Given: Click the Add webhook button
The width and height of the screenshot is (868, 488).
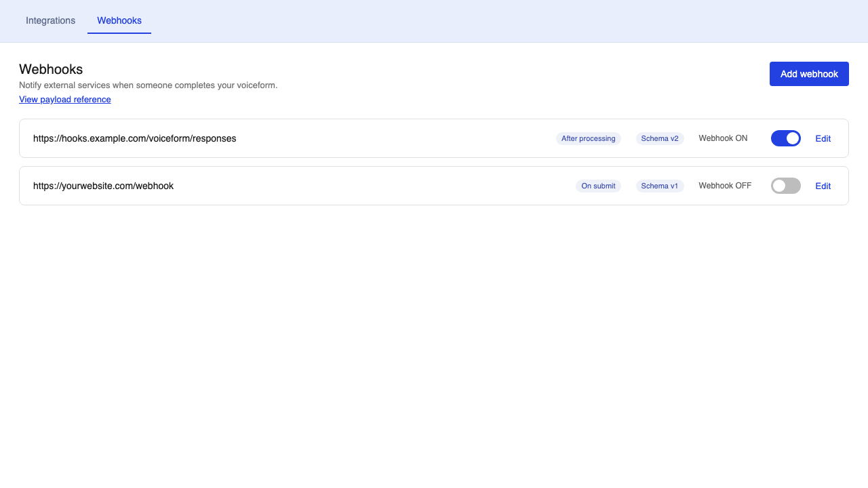Looking at the screenshot, I should click(x=809, y=74).
